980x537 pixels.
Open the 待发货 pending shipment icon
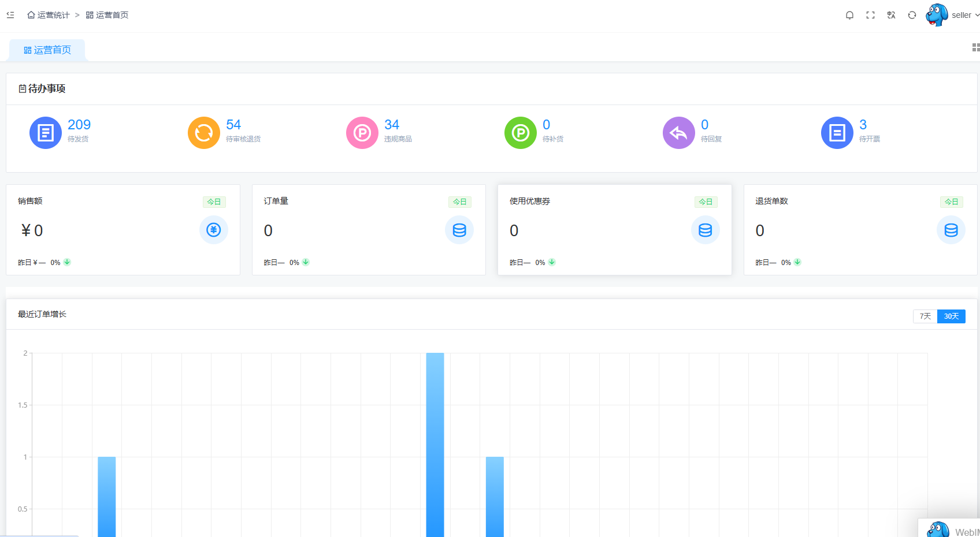46,133
